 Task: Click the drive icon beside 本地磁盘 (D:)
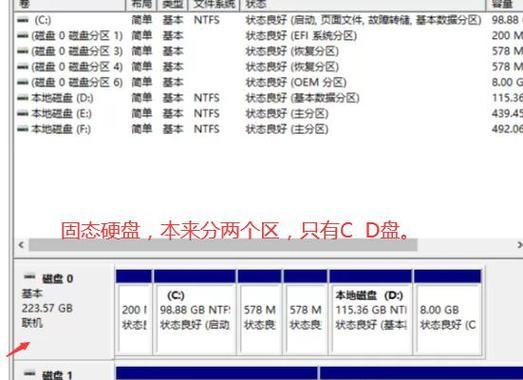(x=23, y=98)
